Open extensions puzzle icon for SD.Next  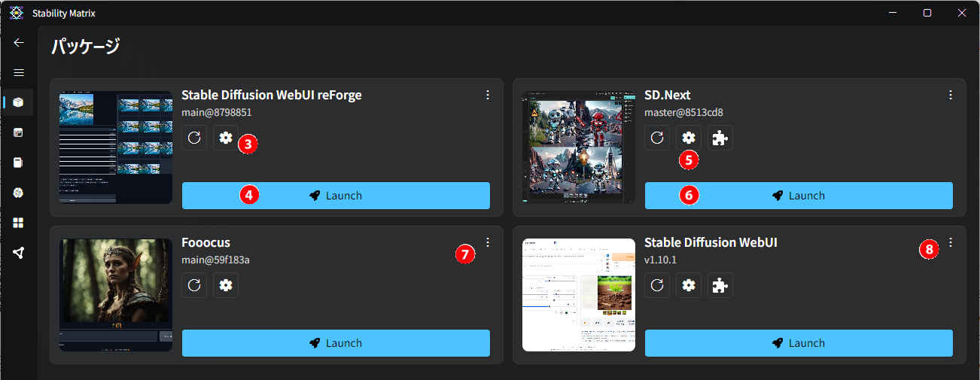point(720,138)
